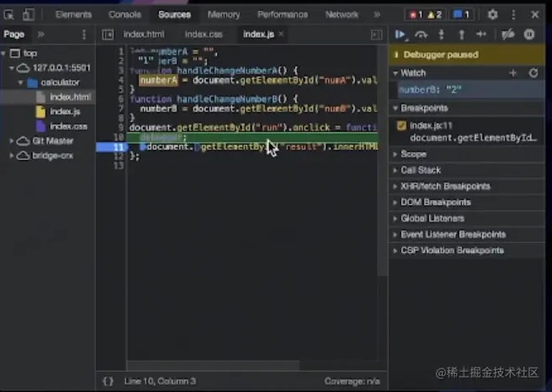Click the blue issues count badge
Screen dimensions: 552x392
[x=461, y=15]
